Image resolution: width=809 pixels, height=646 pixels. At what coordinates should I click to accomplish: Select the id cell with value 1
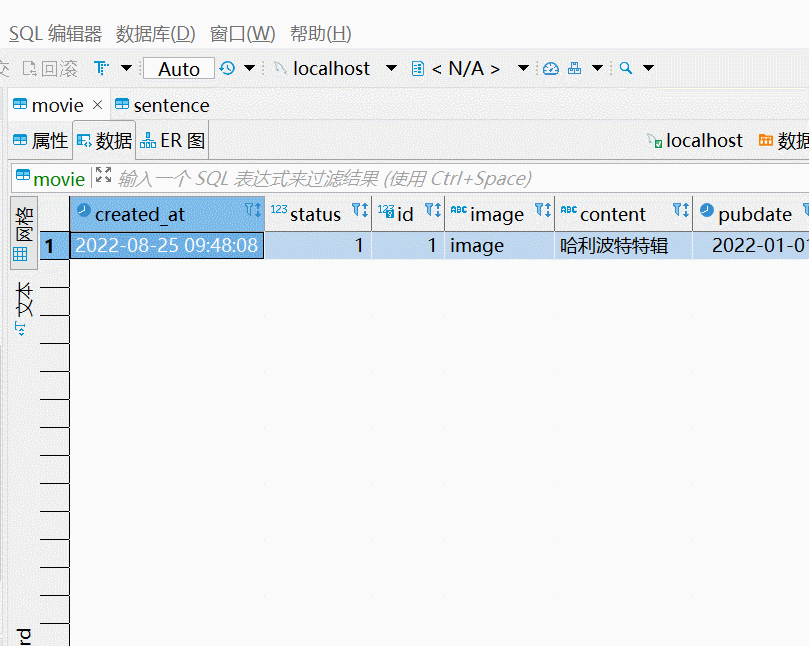[x=408, y=246]
